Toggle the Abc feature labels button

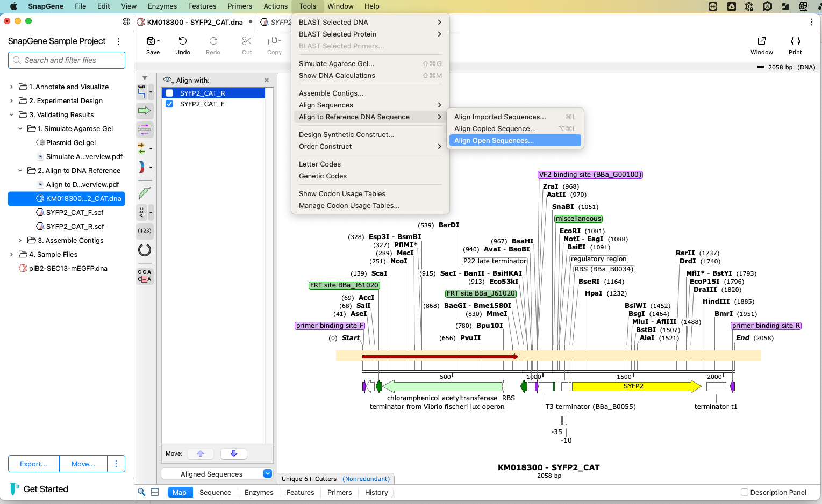coord(141,212)
